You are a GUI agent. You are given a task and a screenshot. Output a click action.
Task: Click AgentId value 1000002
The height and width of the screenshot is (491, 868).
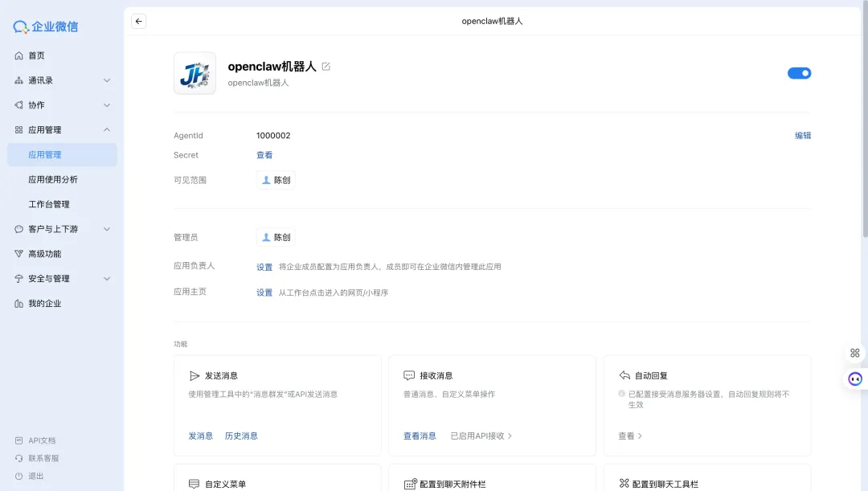coord(273,136)
